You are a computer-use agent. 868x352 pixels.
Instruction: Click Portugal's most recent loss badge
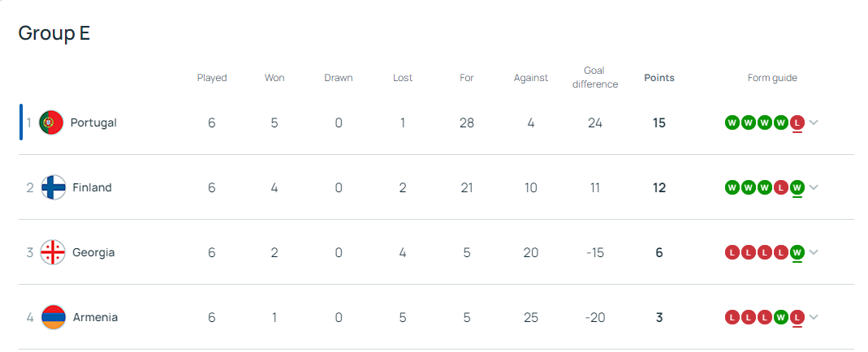(x=797, y=122)
